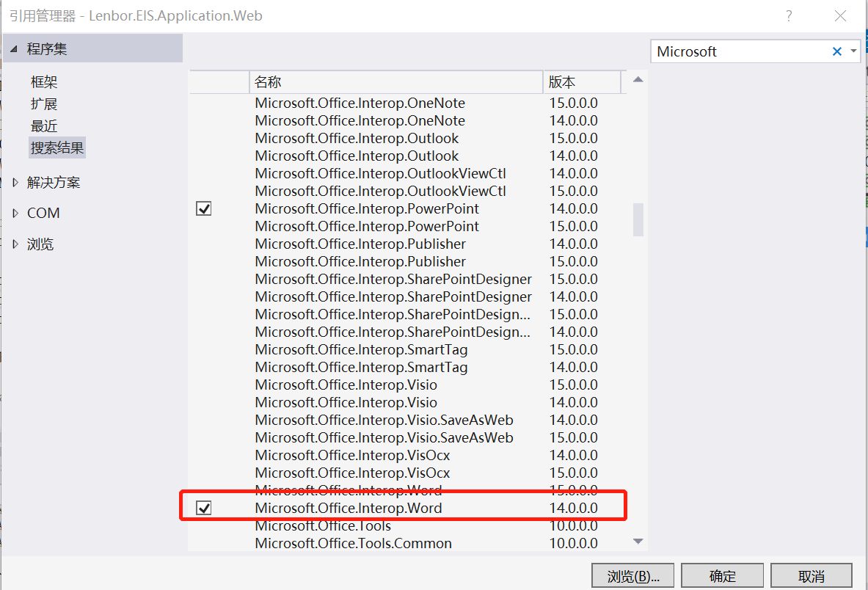Screen dimensions: 868x590
Task: Clear the Microsoft search text with X
Action: tap(836, 51)
